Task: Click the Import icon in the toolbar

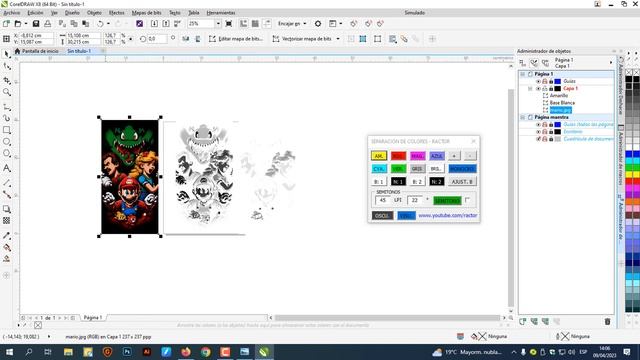Action: (154, 24)
